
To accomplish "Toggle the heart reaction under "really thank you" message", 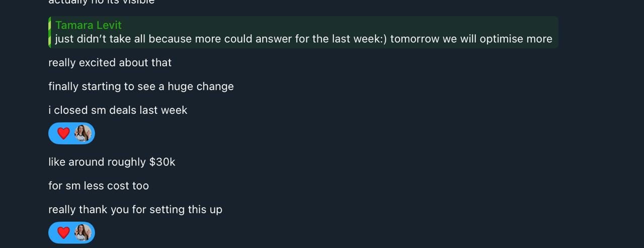I will tap(63, 233).
